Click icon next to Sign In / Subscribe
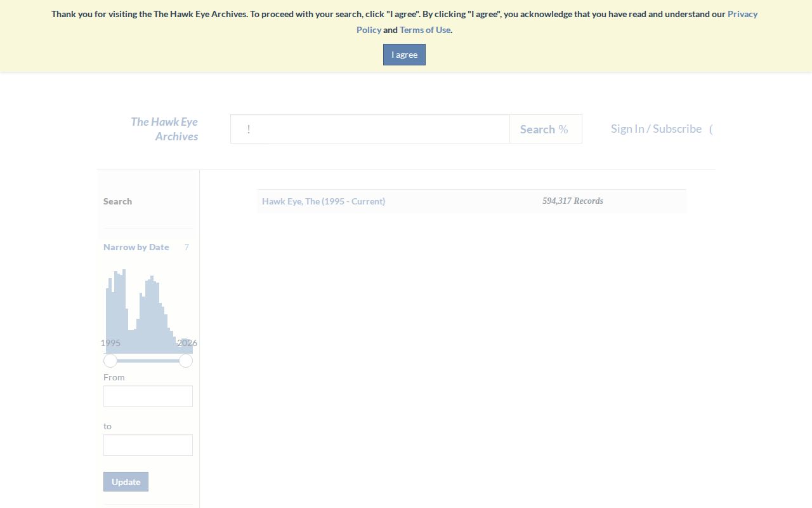 tap(711, 129)
